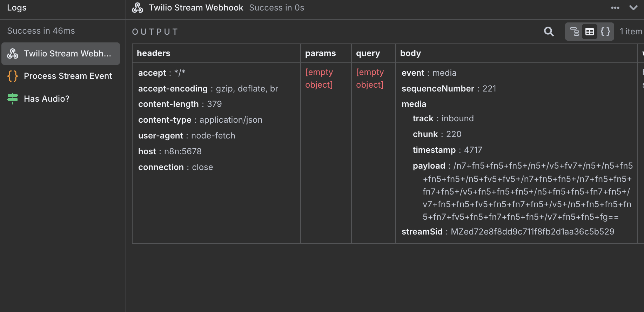The height and width of the screenshot is (312, 644).
Task: Click the accept-encoding header row
Action: (208, 89)
